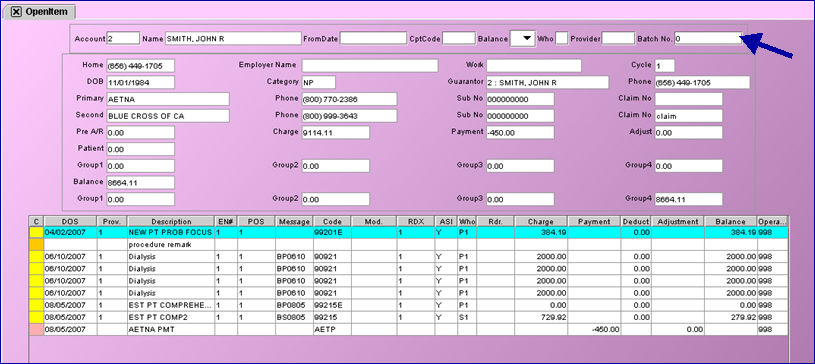Viewport: 815px width, 364px height.
Task: Click the orange marker of procedure remark row
Action: [36, 244]
